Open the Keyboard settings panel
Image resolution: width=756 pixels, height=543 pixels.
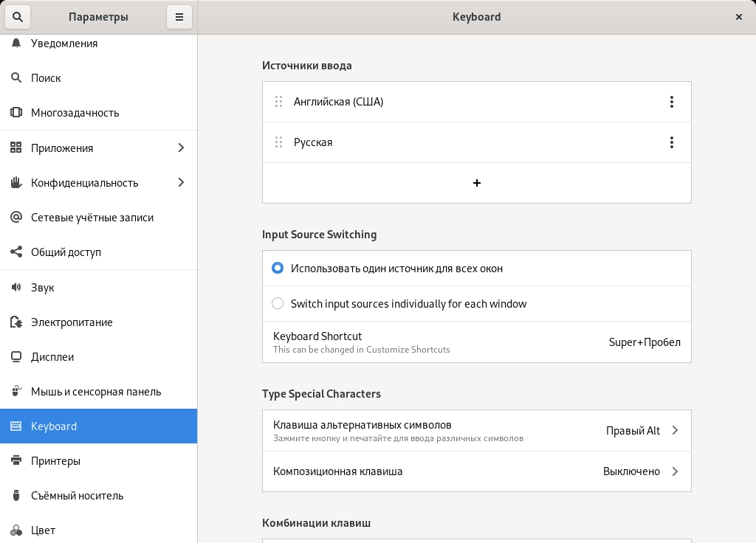[x=98, y=426]
